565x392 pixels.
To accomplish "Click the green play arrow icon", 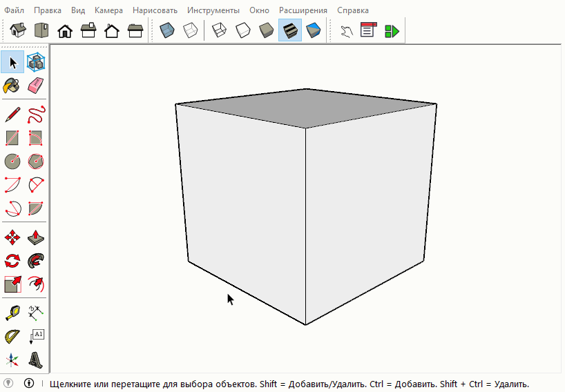I will pos(392,31).
